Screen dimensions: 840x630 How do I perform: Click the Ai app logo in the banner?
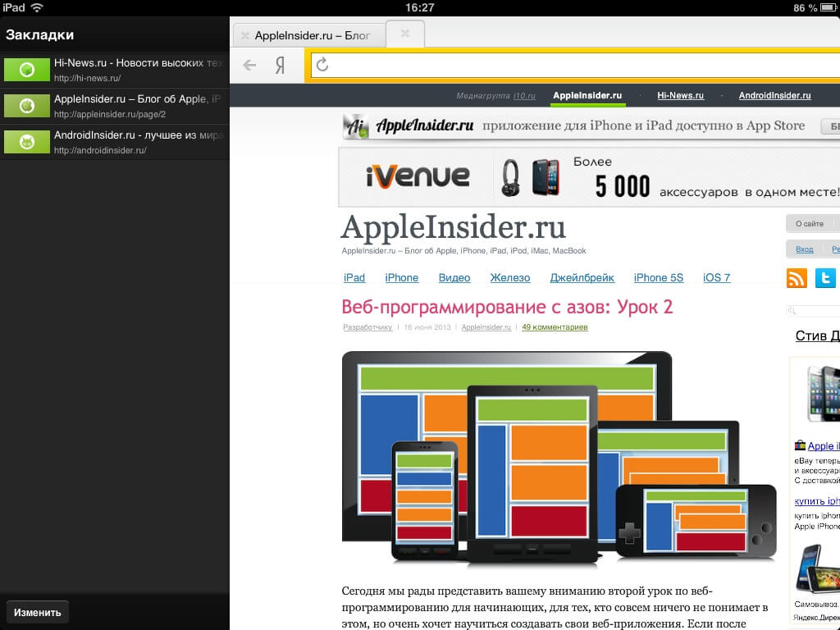coord(356,126)
